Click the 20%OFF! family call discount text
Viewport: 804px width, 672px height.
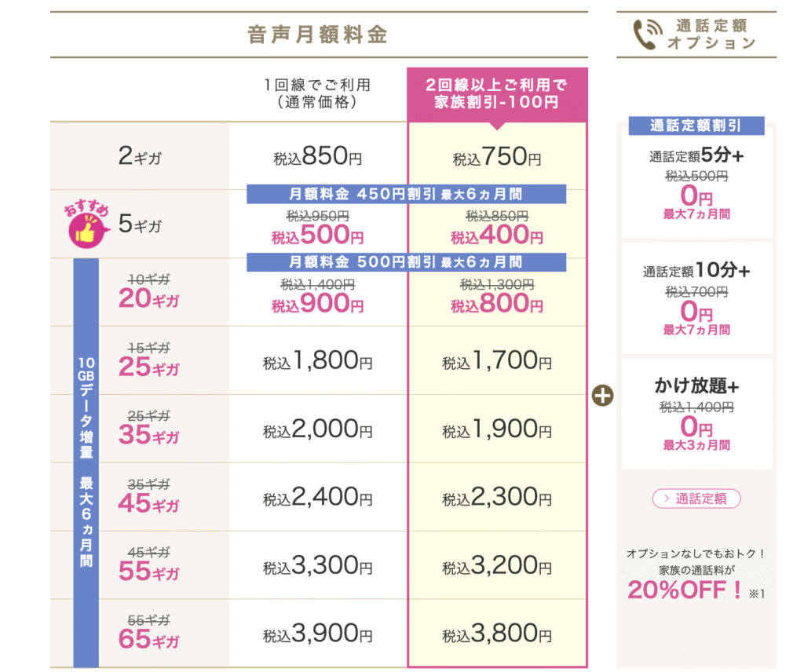pyautogui.click(x=685, y=590)
